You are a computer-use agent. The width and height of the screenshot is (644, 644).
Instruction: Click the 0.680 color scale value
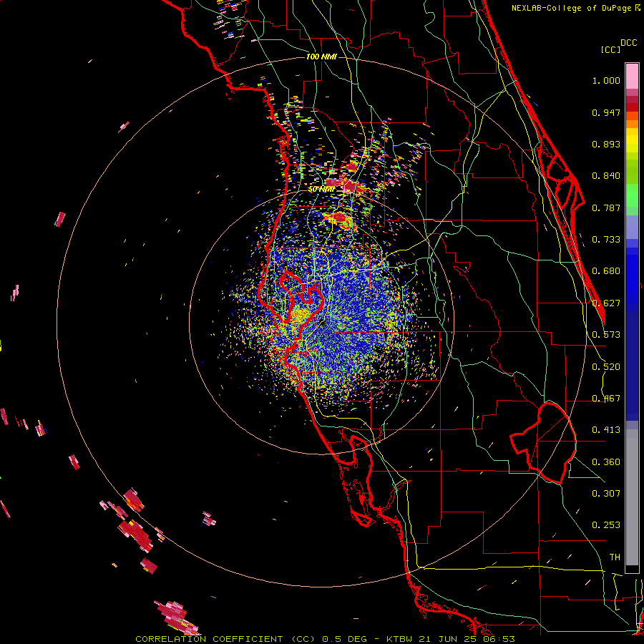tap(606, 271)
